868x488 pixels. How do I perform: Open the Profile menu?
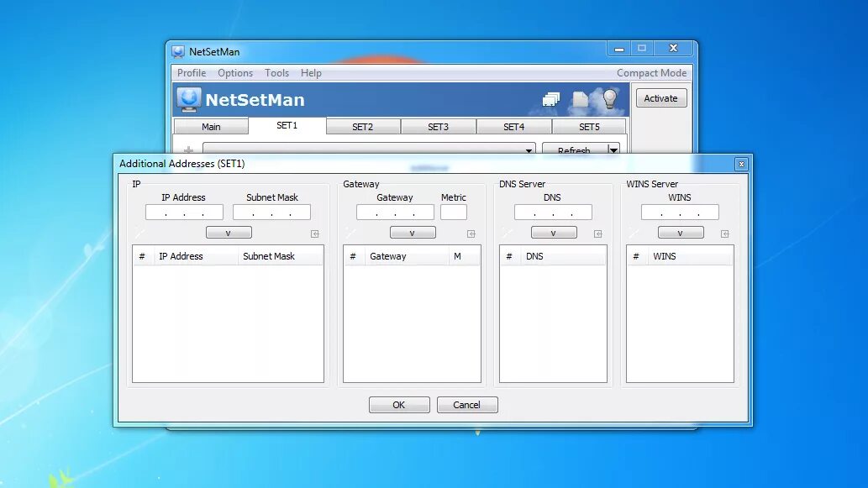click(x=192, y=73)
